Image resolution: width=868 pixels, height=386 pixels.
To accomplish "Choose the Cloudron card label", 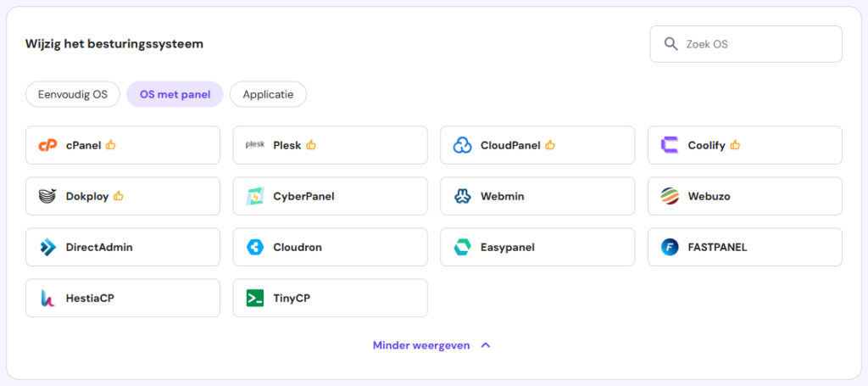I will point(298,248).
